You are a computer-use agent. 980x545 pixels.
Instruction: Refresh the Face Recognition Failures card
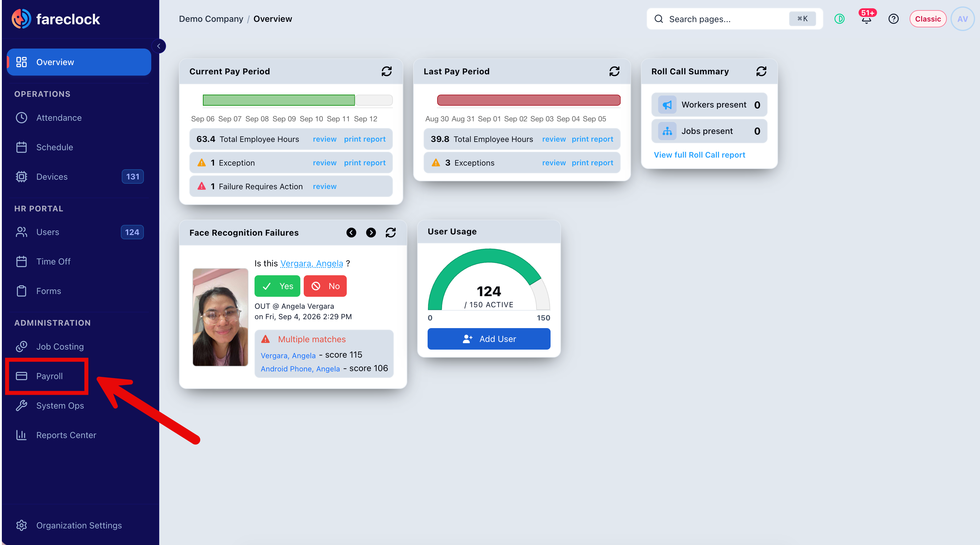(x=391, y=232)
